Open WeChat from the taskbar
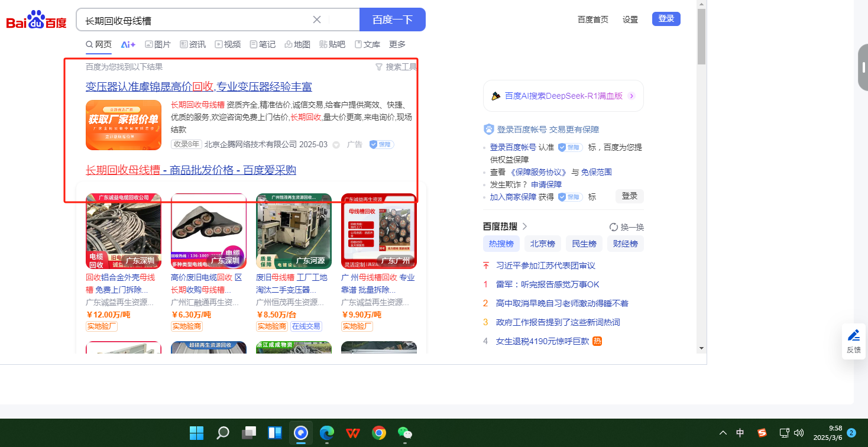Screen dimensions: 868x447 click(405, 433)
